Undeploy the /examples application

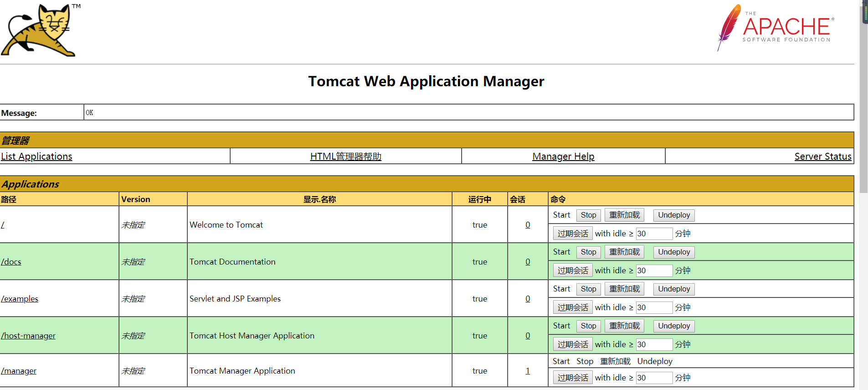(674, 289)
